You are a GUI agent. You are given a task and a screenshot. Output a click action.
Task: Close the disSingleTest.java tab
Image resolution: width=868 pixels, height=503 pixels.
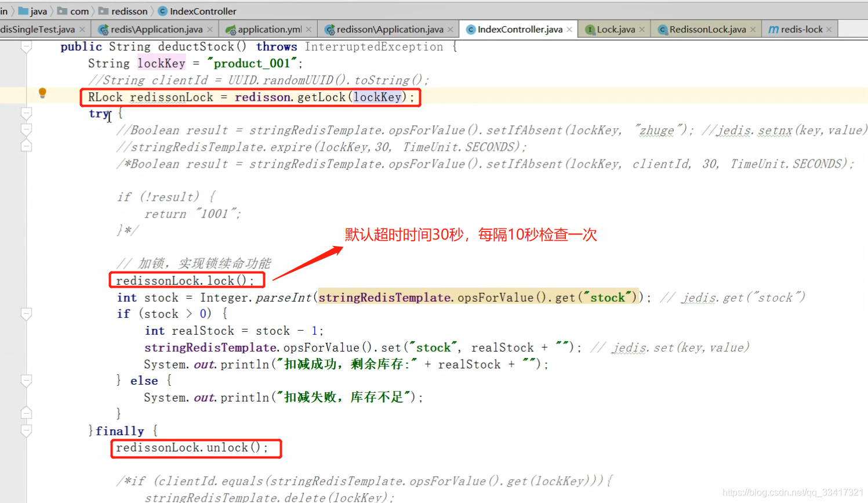tap(82, 29)
